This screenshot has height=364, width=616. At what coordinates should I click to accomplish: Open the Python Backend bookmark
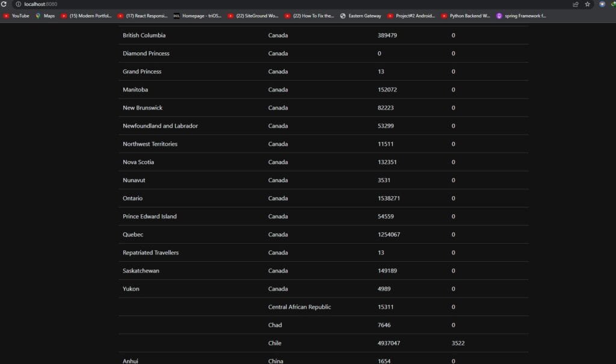pyautogui.click(x=466, y=16)
